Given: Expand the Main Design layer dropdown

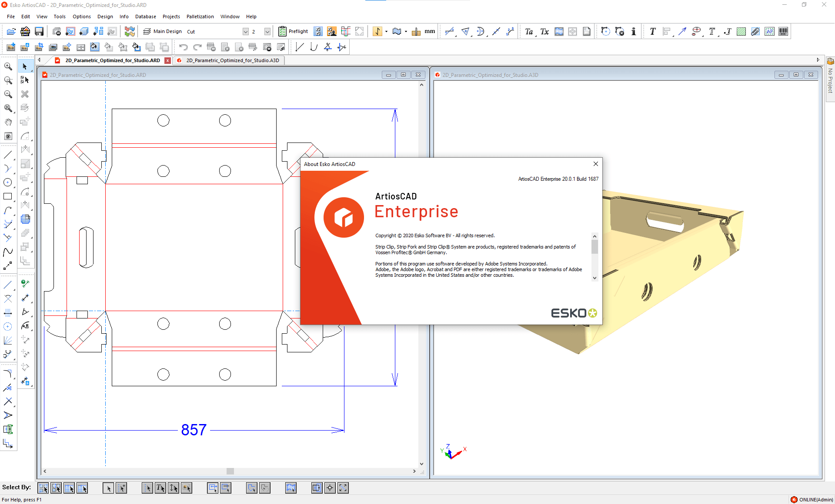Looking at the screenshot, I should click(x=246, y=31).
